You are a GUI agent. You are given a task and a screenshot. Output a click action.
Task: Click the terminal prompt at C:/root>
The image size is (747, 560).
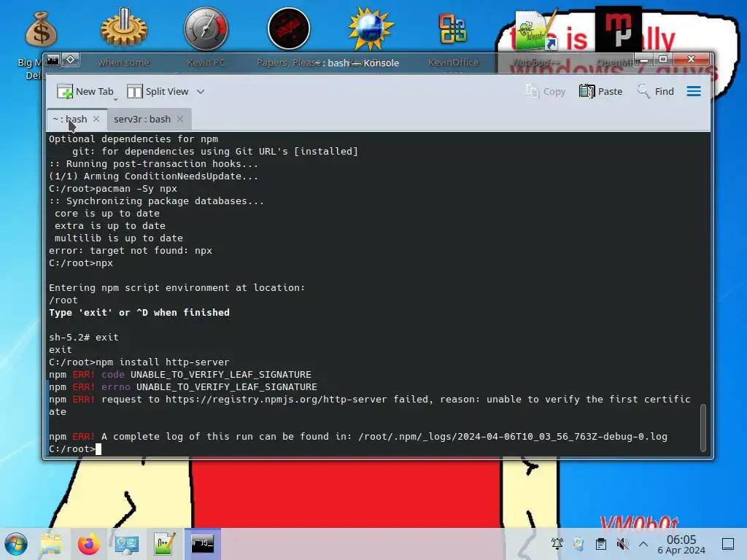click(71, 449)
